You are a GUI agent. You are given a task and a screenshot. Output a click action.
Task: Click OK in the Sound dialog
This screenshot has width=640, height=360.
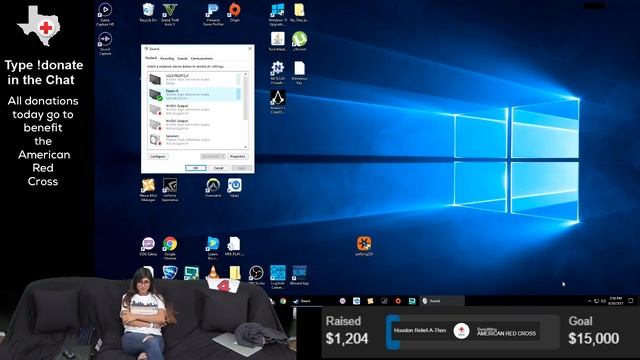196,168
